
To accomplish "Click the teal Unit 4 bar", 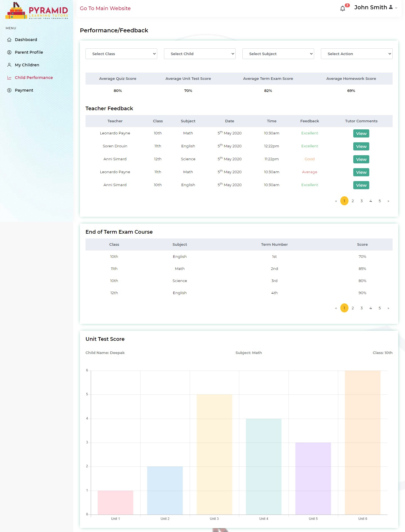I will (264, 467).
